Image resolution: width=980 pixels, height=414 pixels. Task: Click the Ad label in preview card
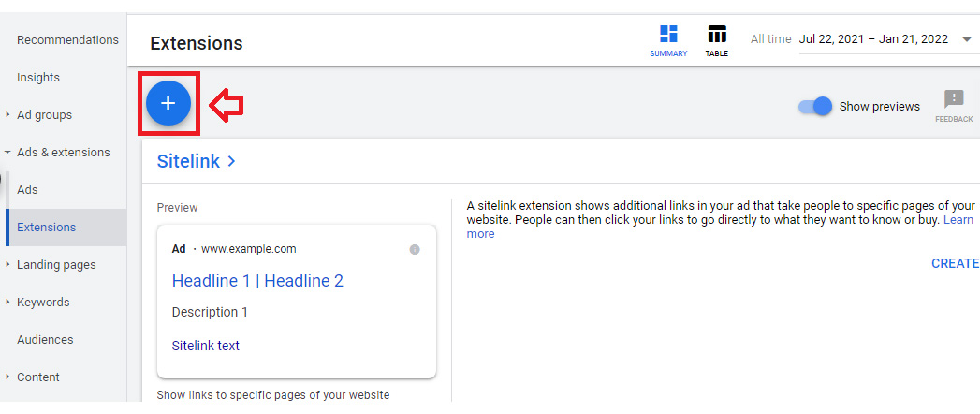pyautogui.click(x=179, y=249)
